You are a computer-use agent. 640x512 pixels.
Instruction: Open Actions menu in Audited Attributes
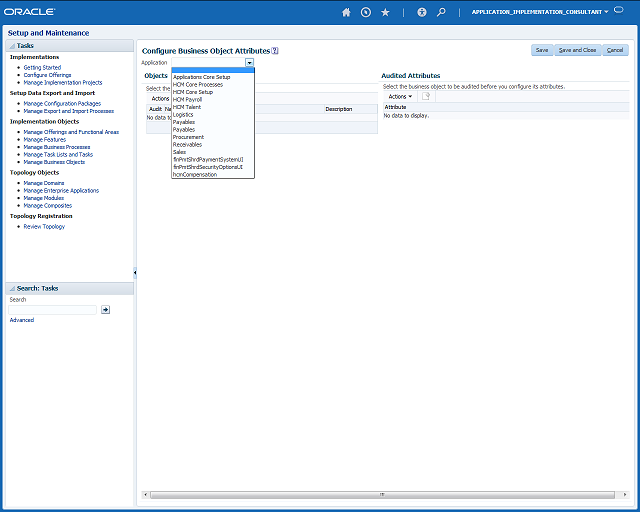click(400, 96)
